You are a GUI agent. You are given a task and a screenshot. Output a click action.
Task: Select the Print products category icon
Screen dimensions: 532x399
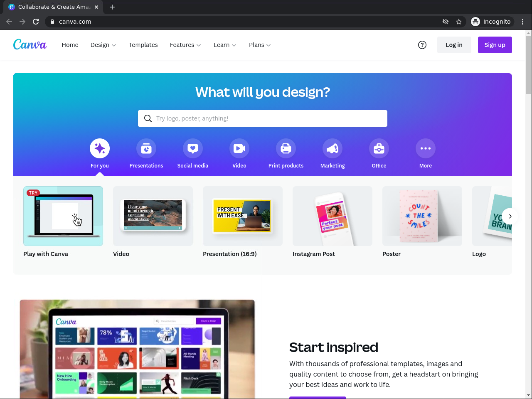(x=286, y=148)
